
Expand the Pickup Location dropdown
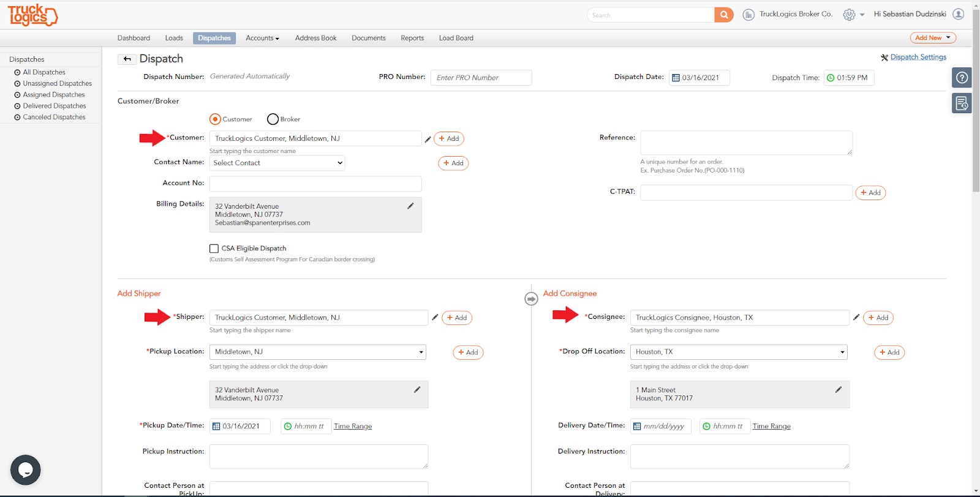[318, 352]
